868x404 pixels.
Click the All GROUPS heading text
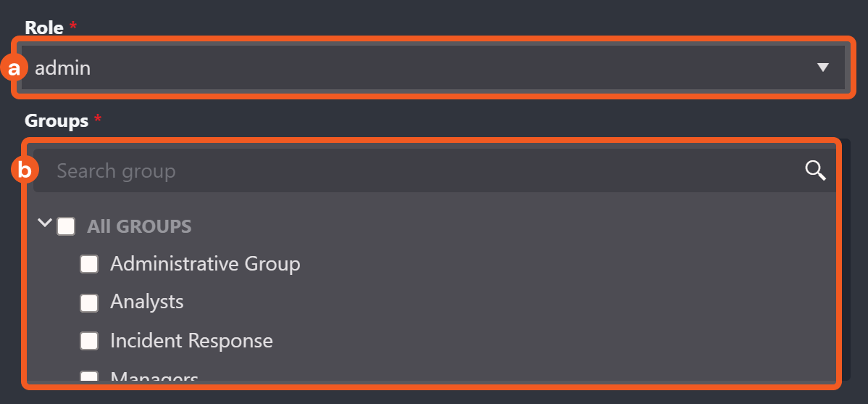click(x=139, y=226)
